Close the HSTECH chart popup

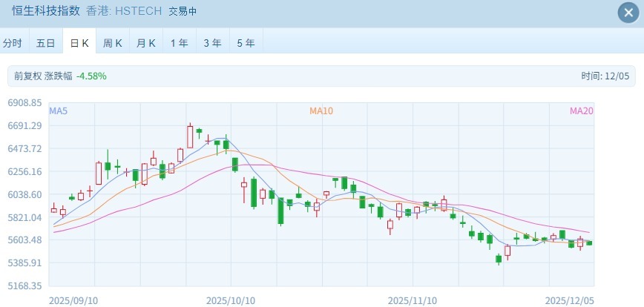tap(627, 13)
